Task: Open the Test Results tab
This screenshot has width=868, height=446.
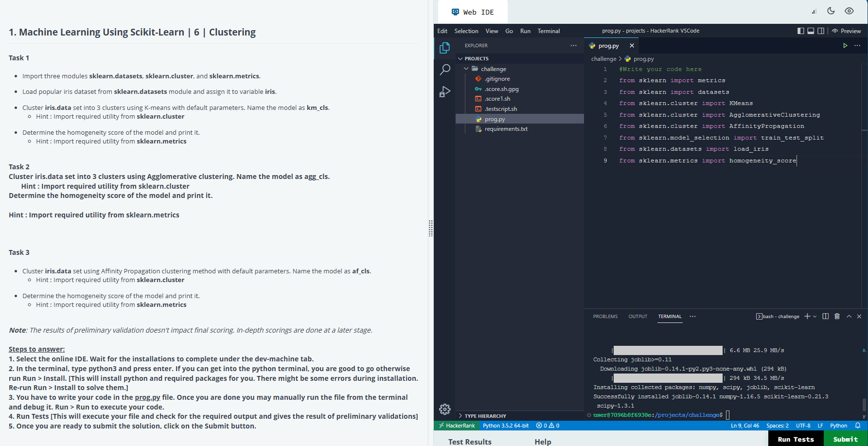Action: (x=470, y=441)
